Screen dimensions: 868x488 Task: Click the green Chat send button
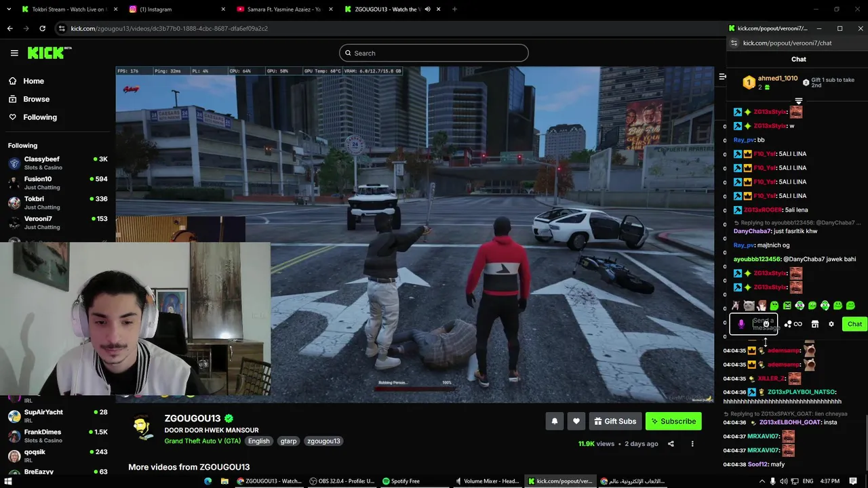click(x=854, y=324)
